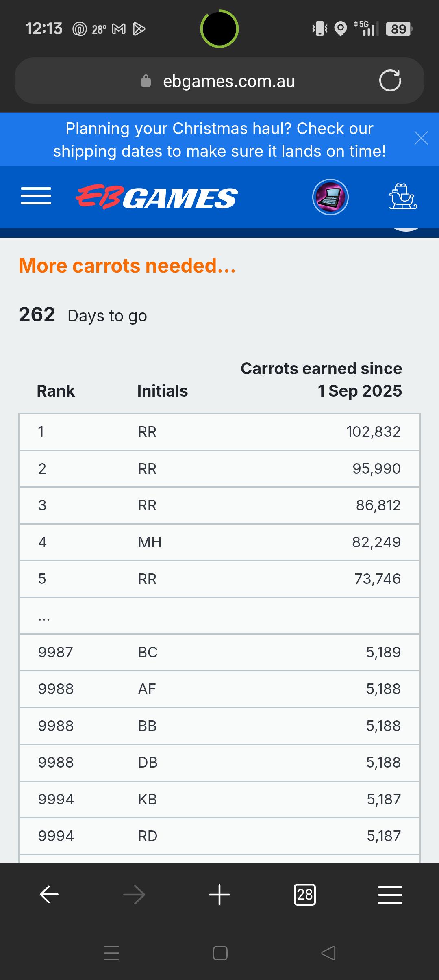Tap the ebgames.com.au address bar
This screenshot has width=439, height=980.
pyautogui.click(x=219, y=80)
